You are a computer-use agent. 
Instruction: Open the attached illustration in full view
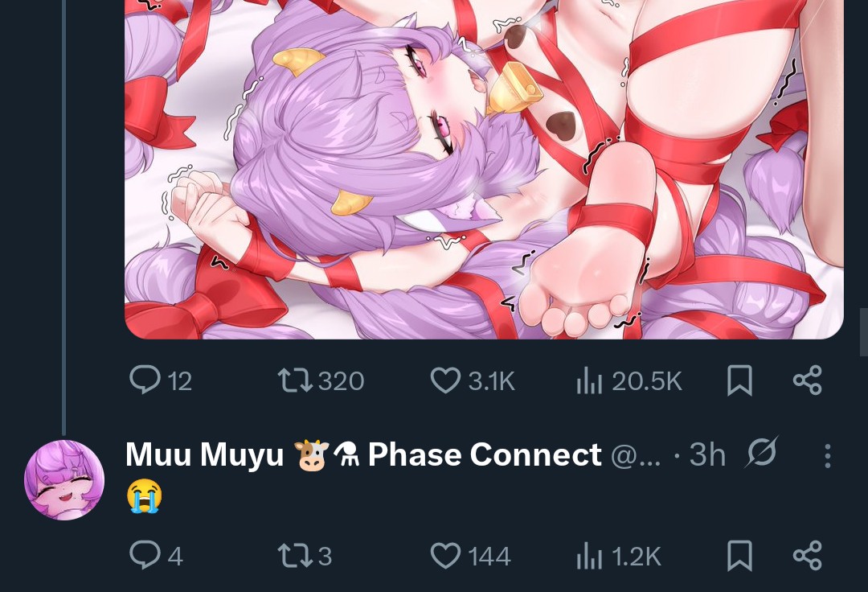(x=484, y=169)
